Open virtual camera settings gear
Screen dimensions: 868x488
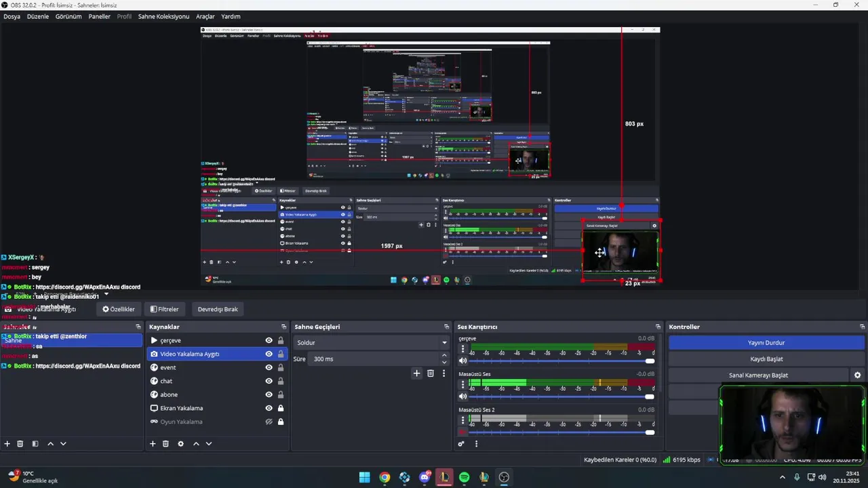[x=857, y=375]
